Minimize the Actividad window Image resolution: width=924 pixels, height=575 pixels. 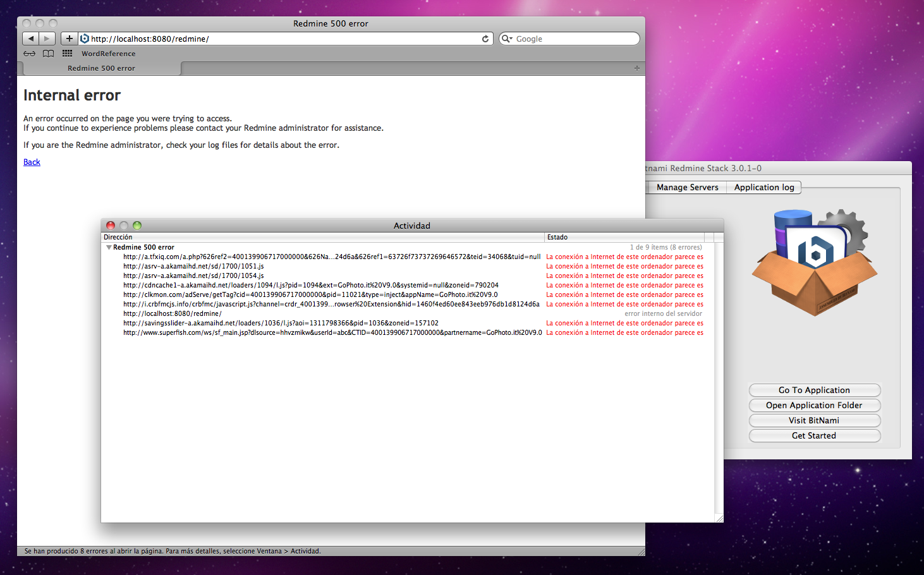(x=124, y=226)
